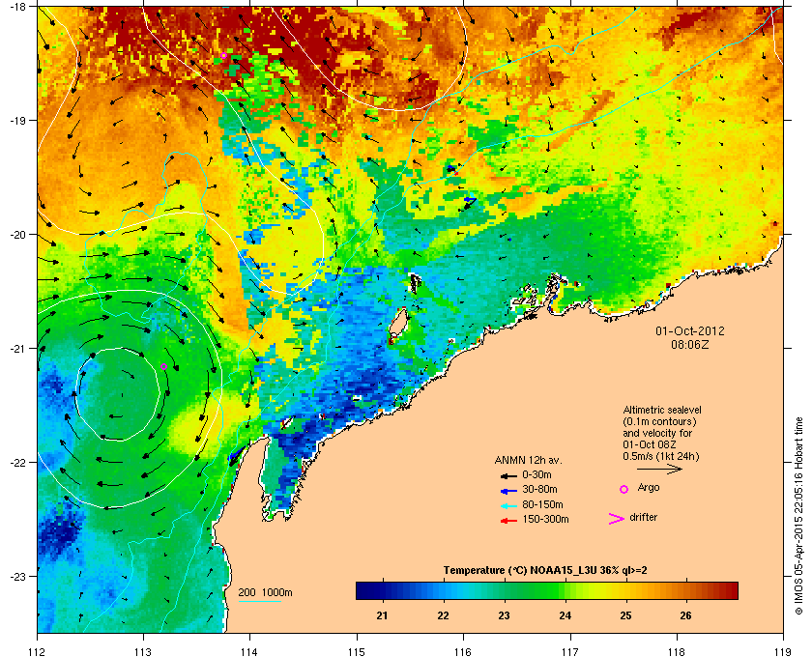Image resolution: width=812 pixels, height=657 pixels.
Task: Click the Argo float marker near 18.4S
Action: [223, 55]
